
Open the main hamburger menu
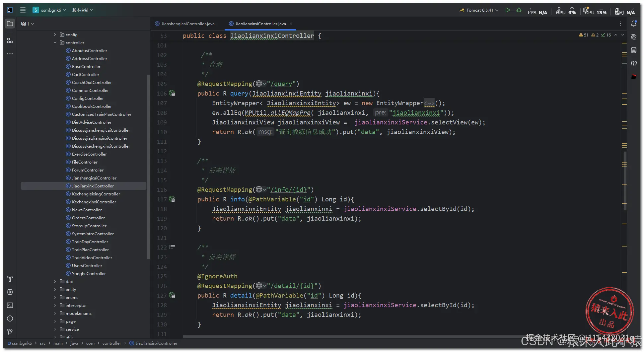(x=23, y=10)
